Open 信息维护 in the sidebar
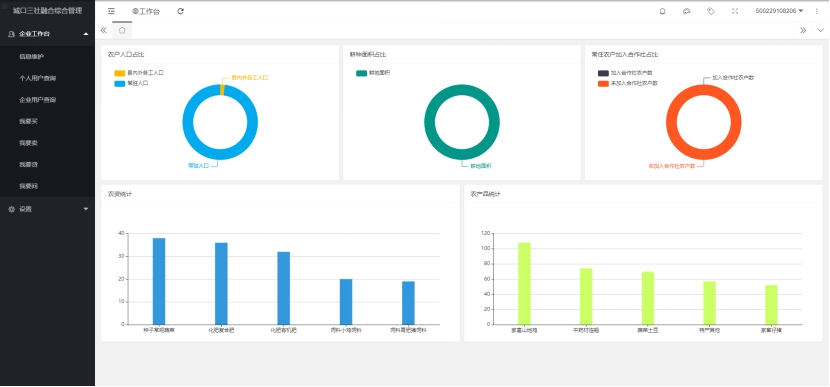Viewport: 830px width, 387px height. pyautogui.click(x=31, y=56)
